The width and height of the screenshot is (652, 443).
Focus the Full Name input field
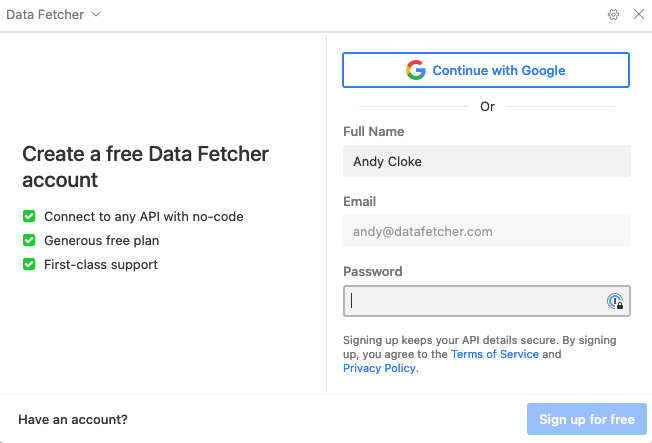(x=487, y=161)
